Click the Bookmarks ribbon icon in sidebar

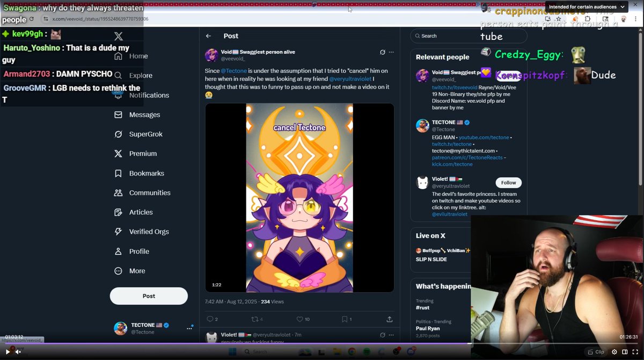pyautogui.click(x=119, y=174)
